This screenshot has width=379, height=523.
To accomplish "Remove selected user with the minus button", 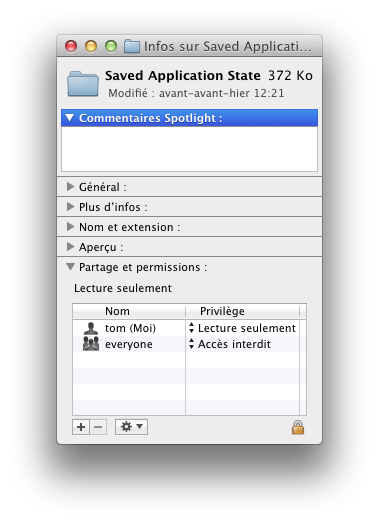I will [x=98, y=427].
